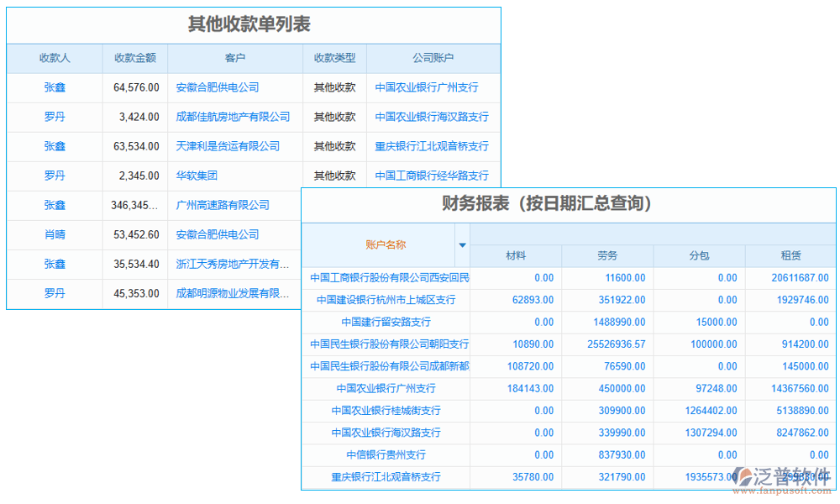Expand the 账户名称 filter dropdown arrow
Image resolution: width=840 pixels, height=504 pixels.
pos(462,244)
